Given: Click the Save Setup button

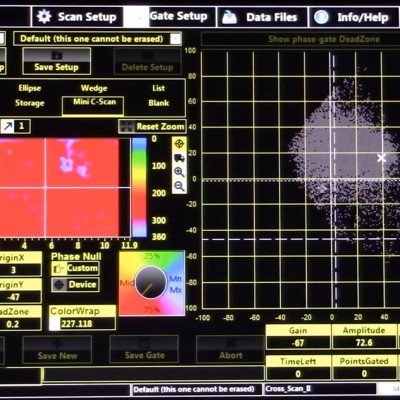Looking at the screenshot, I should (56, 61).
